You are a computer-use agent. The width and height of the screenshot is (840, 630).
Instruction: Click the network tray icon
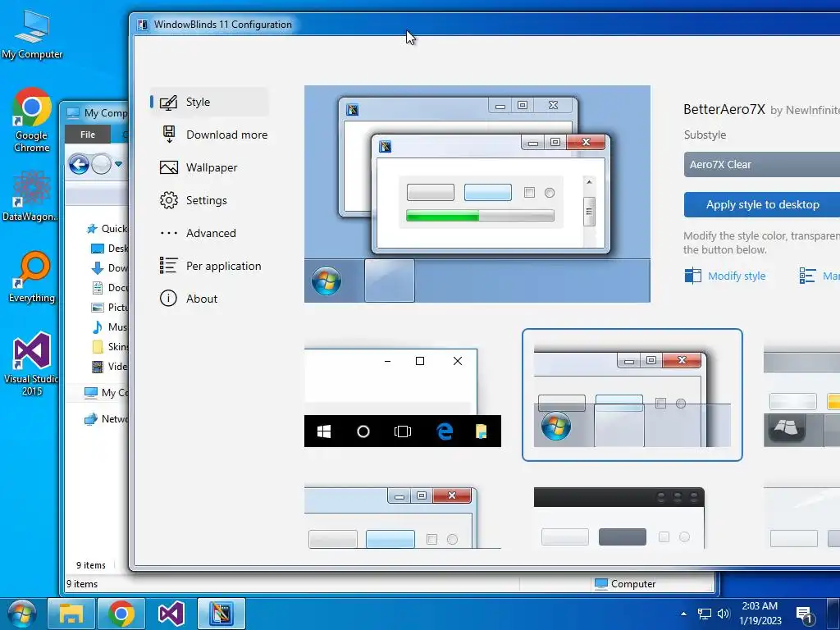(x=704, y=614)
